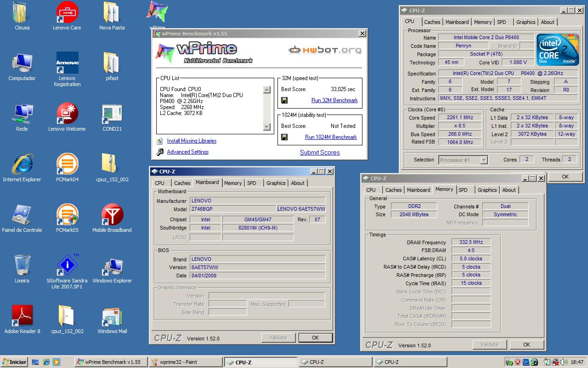Switch to Caches tab in top CPU-Z
Screen dimensions: 588x368
[432, 22]
